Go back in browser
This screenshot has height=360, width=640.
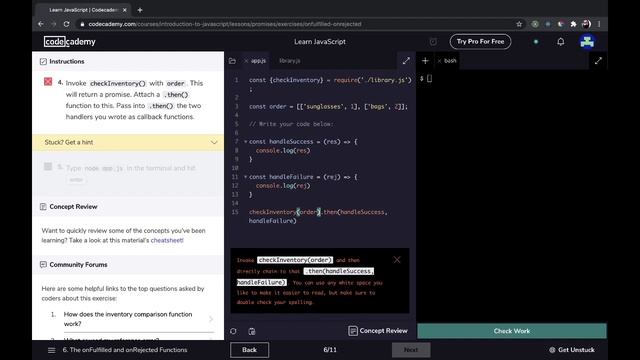[x=41, y=24]
